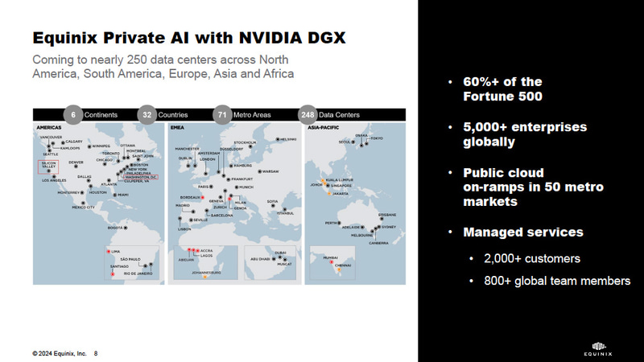
Task: Click the 'Bordeaux' city label
Action: (190, 197)
